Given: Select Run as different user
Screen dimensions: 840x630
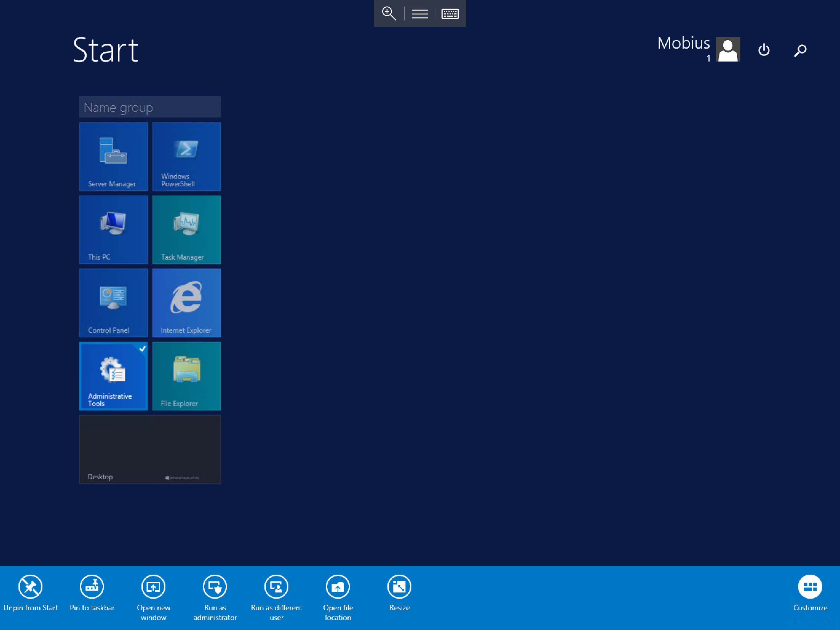Looking at the screenshot, I should [276, 598].
